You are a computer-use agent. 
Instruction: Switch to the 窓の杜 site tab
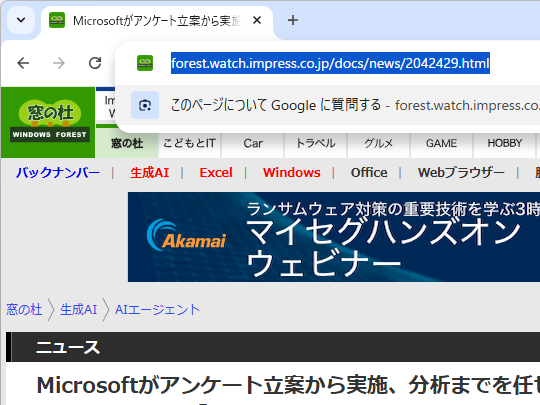(x=127, y=143)
